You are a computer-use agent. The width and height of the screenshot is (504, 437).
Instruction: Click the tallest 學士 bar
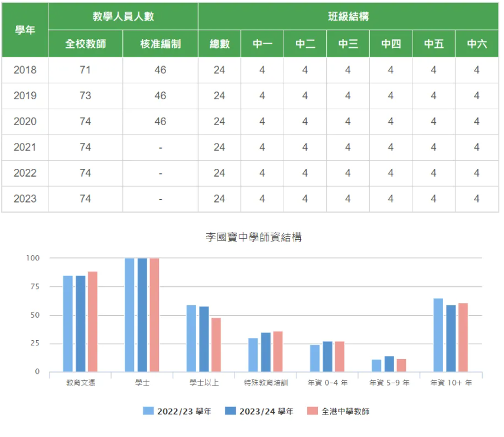pyautogui.click(x=130, y=313)
